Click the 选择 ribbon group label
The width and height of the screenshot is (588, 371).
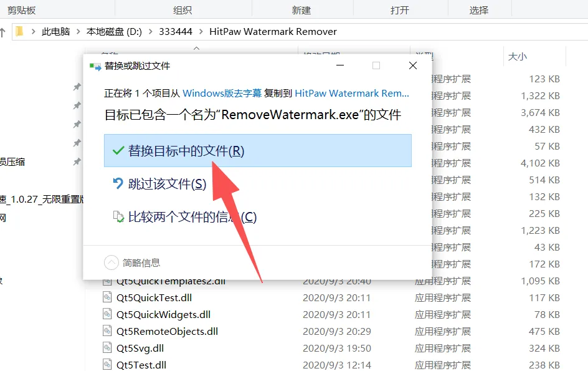click(x=479, y=10)
